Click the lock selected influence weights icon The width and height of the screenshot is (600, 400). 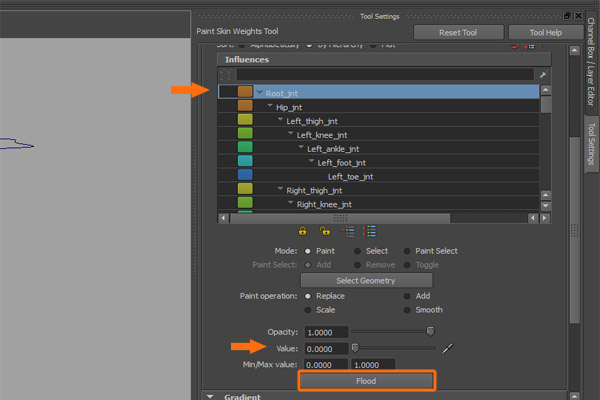point(302,230)
